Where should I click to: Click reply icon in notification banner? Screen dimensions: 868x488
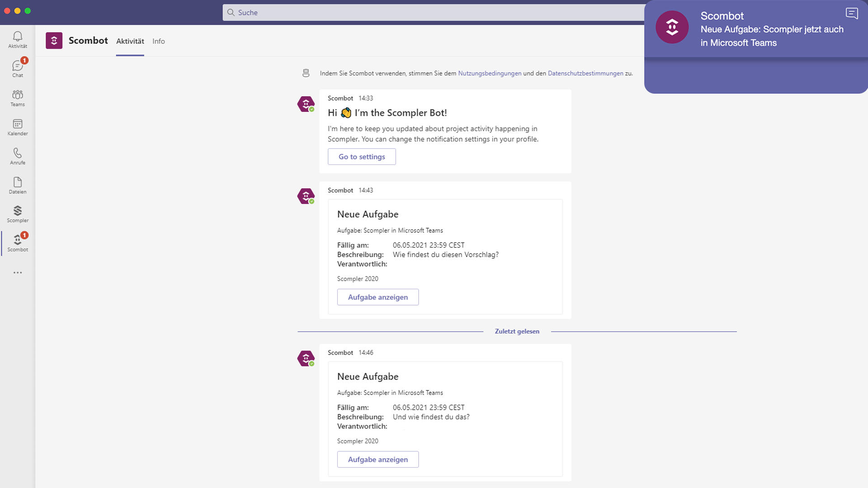[851, 14]
